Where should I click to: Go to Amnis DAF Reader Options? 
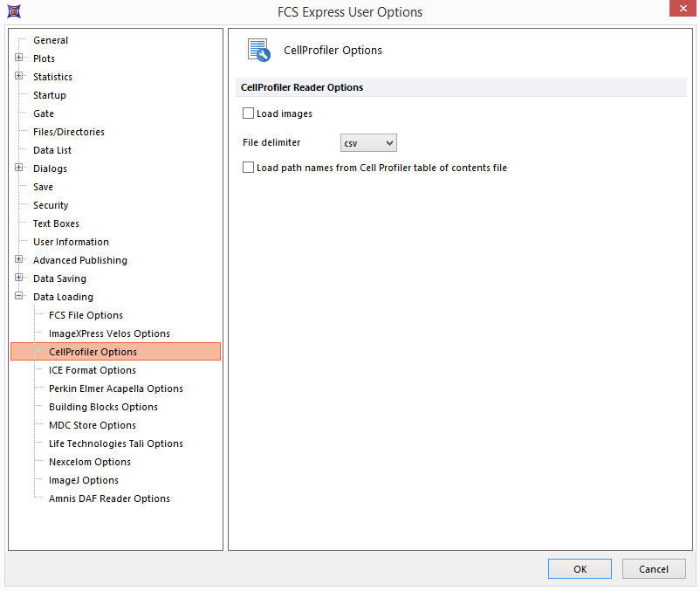coord(109,498)
